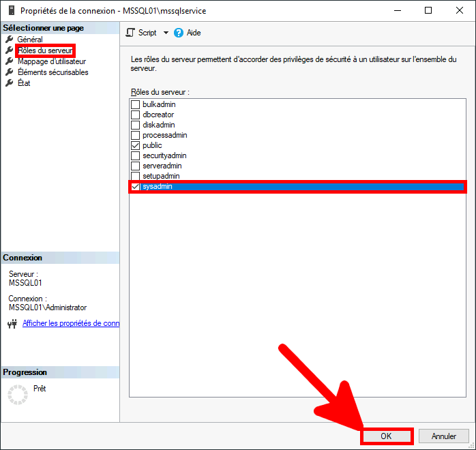Viewport: 476px width, 450px height.
Task: Enable processadmin role checkbox
Action: 136,135
